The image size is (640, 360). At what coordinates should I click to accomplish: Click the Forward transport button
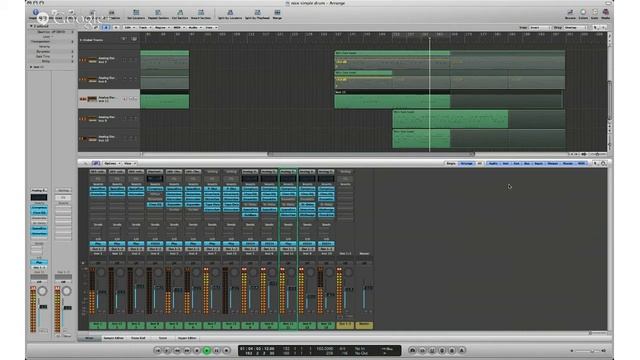point(187,350)
